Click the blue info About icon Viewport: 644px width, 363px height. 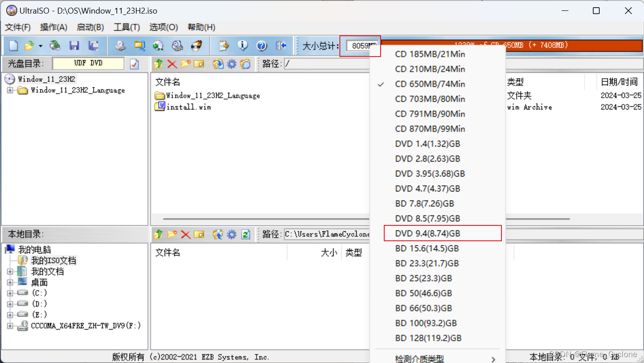point(243,46)
